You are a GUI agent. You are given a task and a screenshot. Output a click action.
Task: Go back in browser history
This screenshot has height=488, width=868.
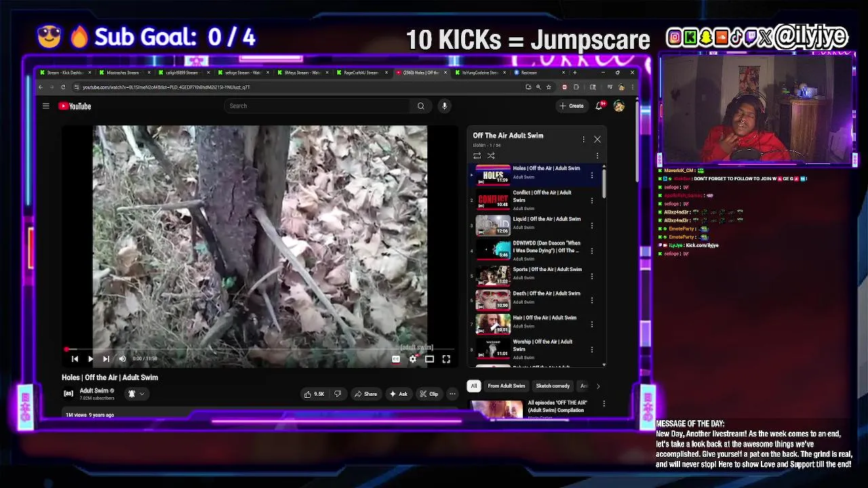(41, 87)
